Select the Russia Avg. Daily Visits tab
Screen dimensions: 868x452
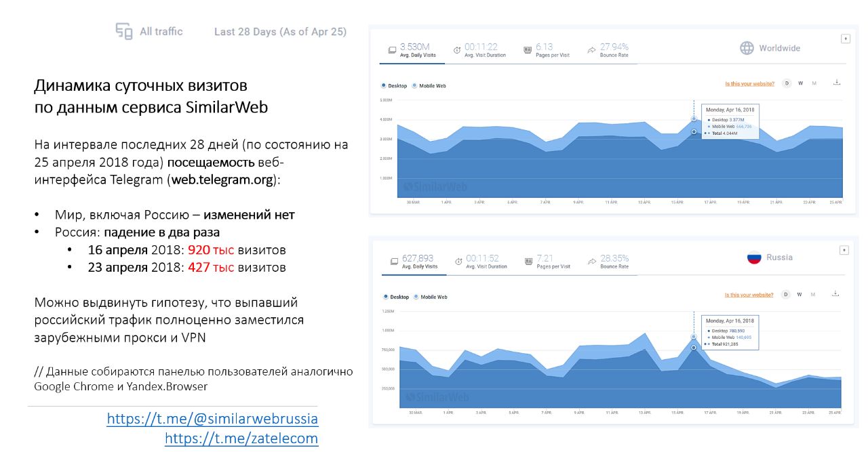414,262
